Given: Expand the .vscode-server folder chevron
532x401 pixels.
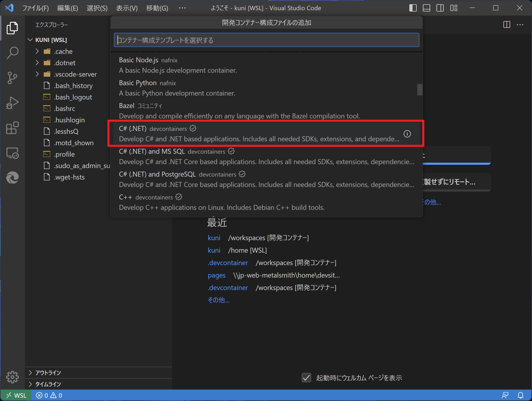Looking at the screenshot, I should 37,74.
